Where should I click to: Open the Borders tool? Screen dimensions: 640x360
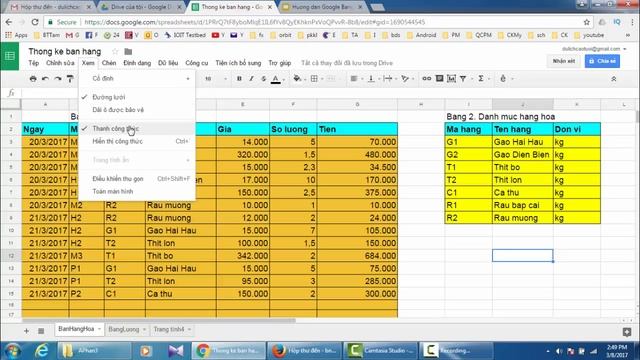point(314,79)
